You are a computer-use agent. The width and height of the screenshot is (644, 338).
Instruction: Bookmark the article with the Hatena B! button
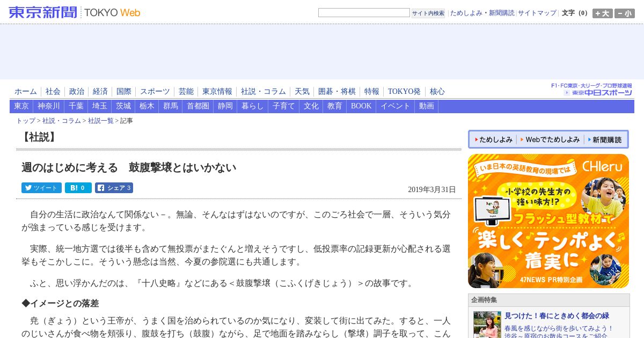(78, 188)
